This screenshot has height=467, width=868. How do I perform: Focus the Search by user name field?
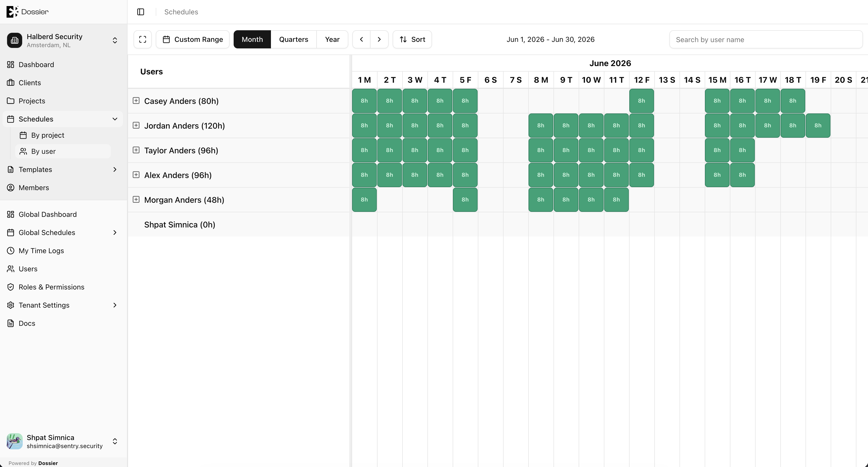pyautogui.click(x=766, y=39)
